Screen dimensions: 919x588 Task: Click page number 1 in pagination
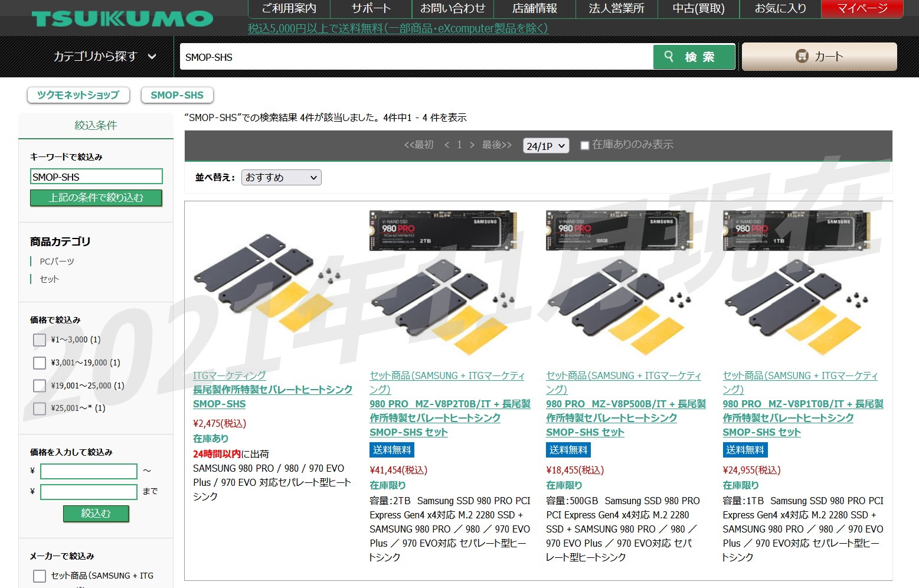(459, 145)
